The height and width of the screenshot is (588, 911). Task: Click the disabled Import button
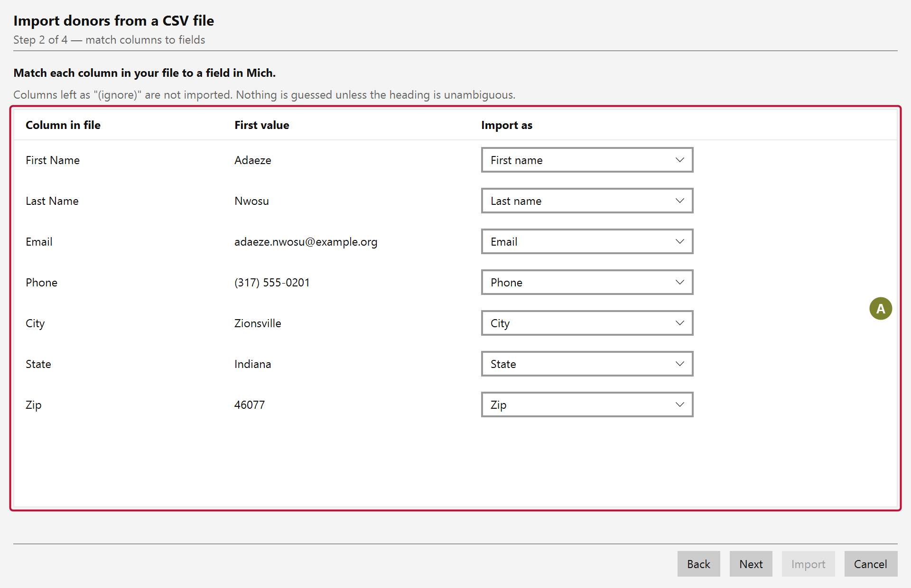(808, 564)
